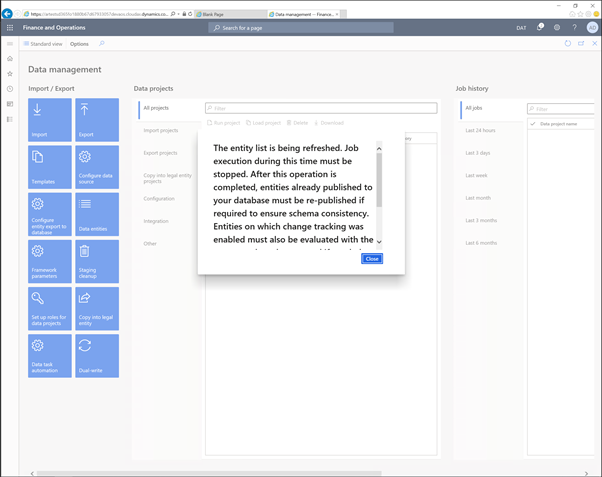Open the app launcher waffle icon
The image size is (602, 477).
10,28
